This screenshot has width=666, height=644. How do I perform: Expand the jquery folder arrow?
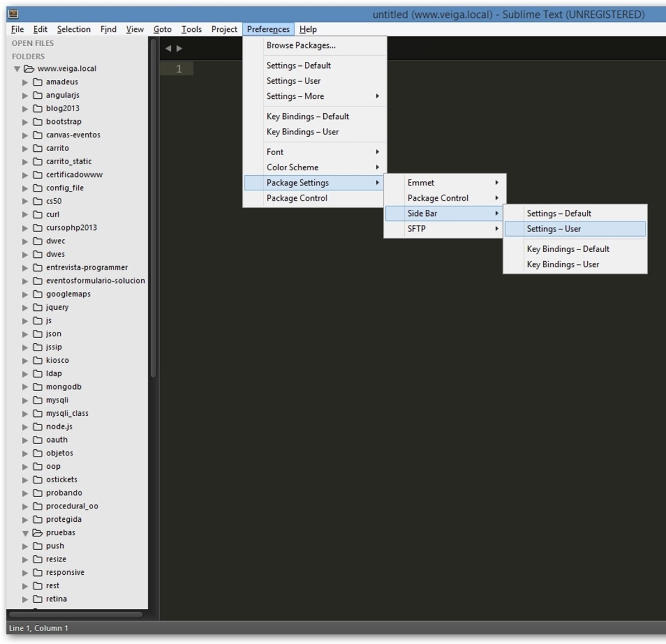tap(25, 307)
